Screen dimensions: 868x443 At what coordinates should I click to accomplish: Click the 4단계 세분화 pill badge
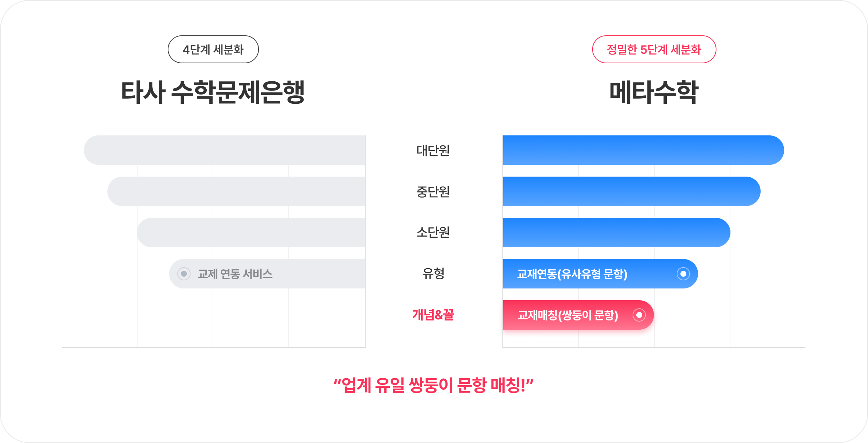[213, 49]
